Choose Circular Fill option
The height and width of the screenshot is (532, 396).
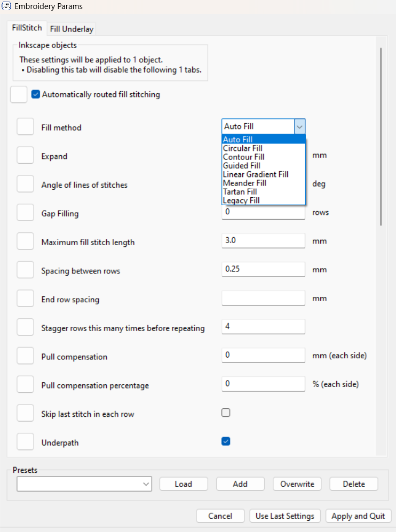[x=264, y=148]
